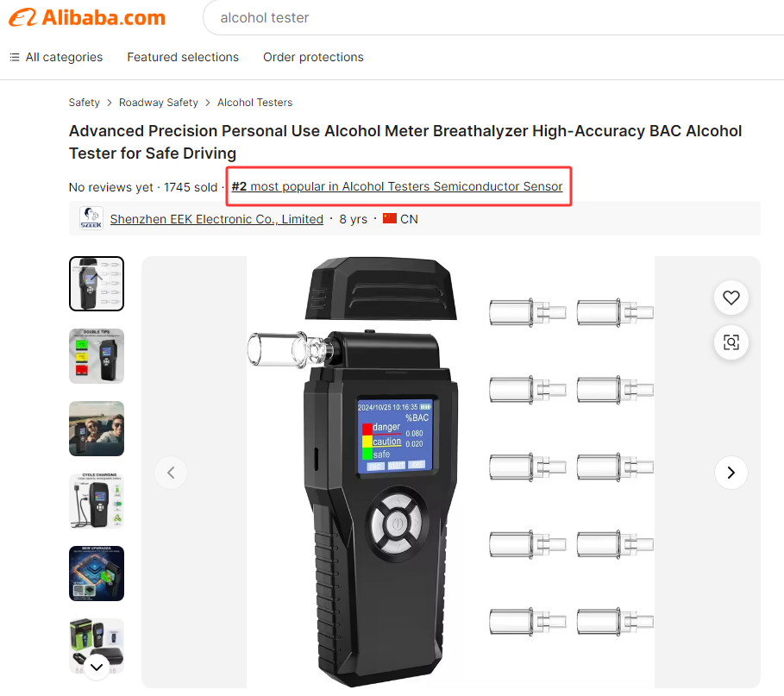Expand more thumbnails with the down chevron

point(97,667)
